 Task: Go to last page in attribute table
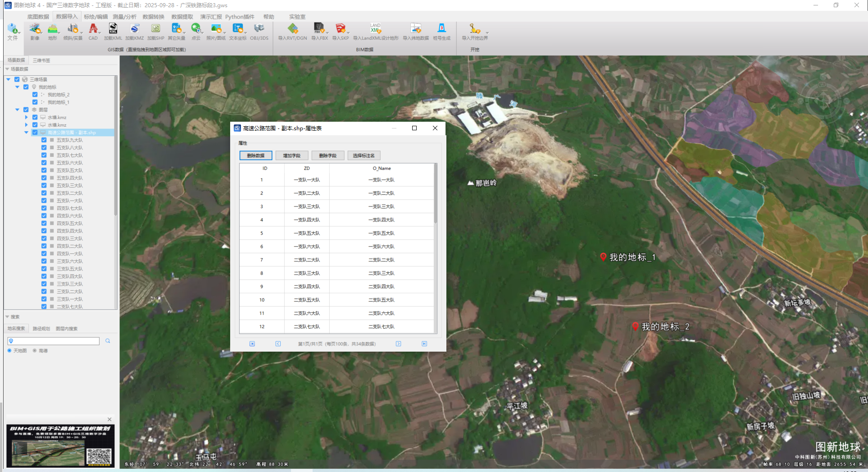click(x=424, y=344)
